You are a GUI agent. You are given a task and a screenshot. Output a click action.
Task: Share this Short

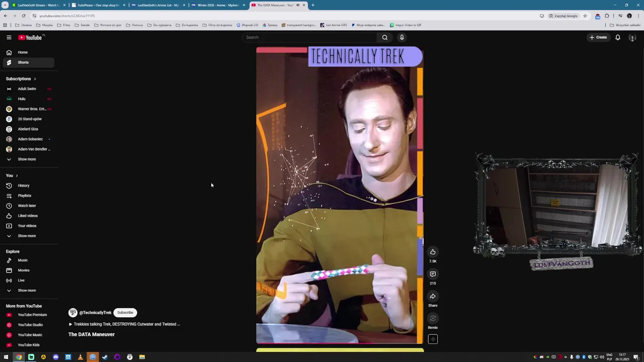pyautogui.click(x=433, y=296)
